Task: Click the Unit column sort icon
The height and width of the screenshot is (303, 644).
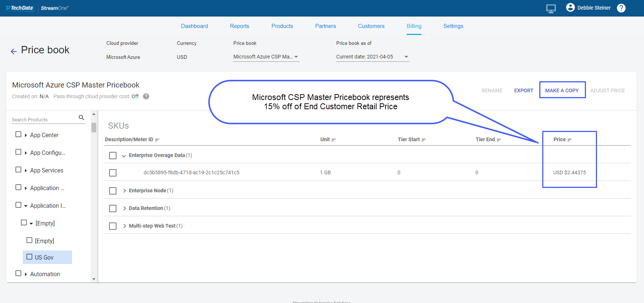Action: tap(334, 140)
